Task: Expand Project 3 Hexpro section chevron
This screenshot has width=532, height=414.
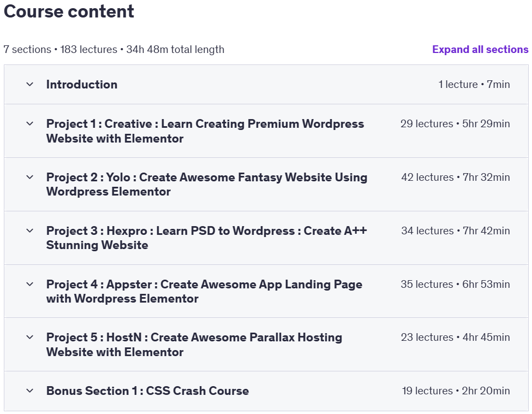Action: 30,230
